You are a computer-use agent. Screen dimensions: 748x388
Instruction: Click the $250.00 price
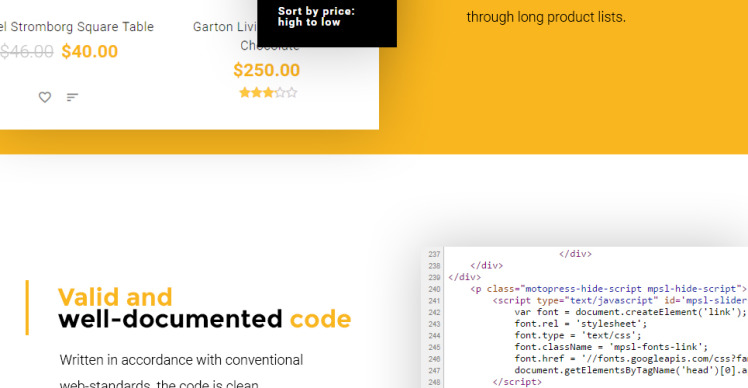click(267, 70)
